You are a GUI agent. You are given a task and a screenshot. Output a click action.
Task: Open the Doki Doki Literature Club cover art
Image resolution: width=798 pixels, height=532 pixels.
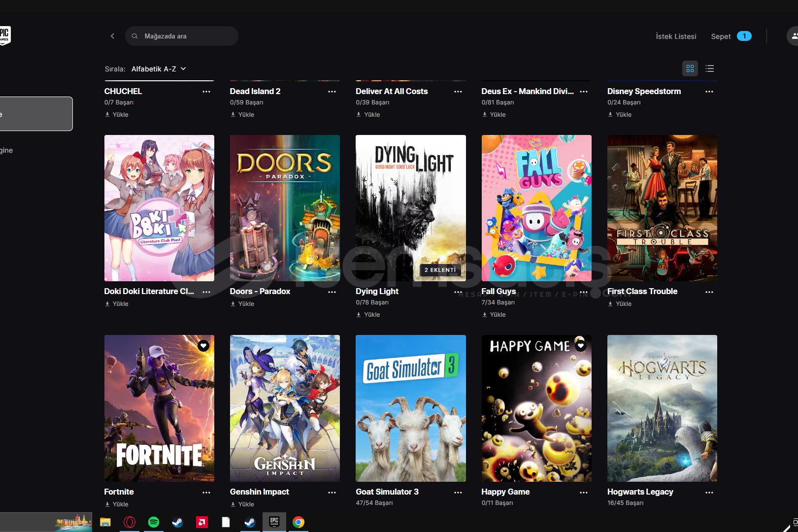tap(159, 208)
